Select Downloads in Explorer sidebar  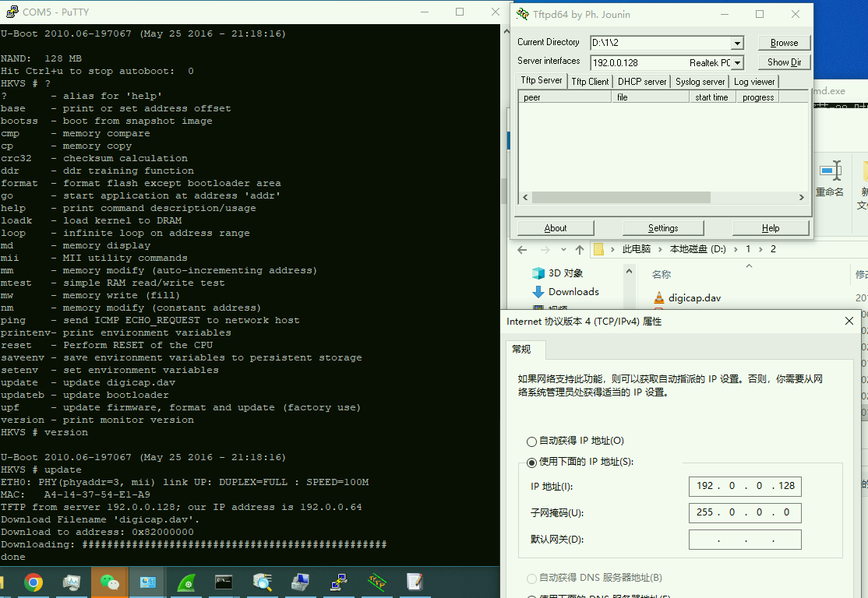tap(573, 292)
